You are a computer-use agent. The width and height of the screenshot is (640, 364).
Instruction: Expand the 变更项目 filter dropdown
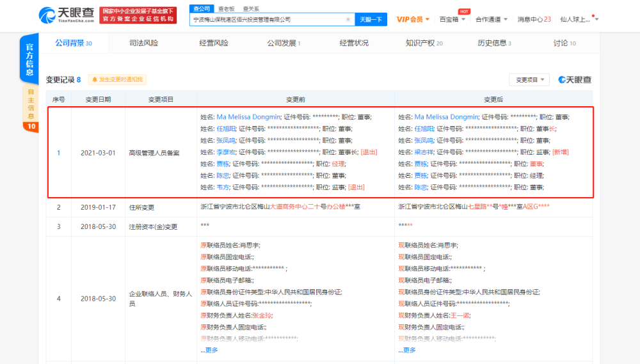coord(529,80)
